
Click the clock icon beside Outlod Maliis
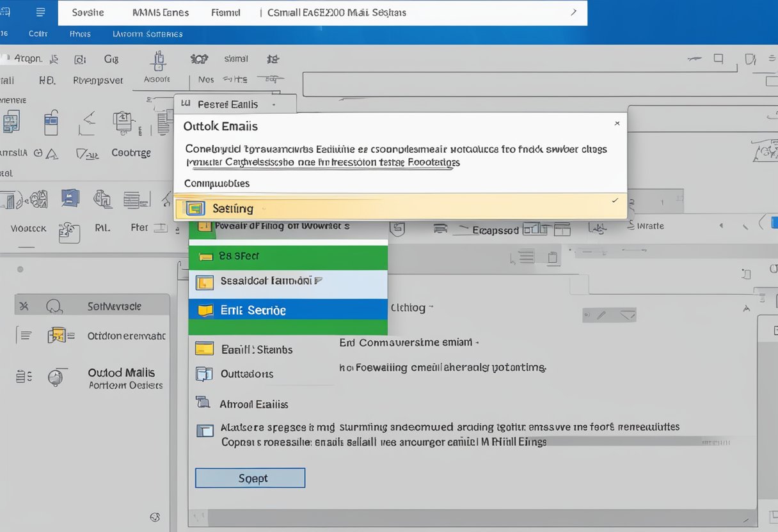(57, 377)
